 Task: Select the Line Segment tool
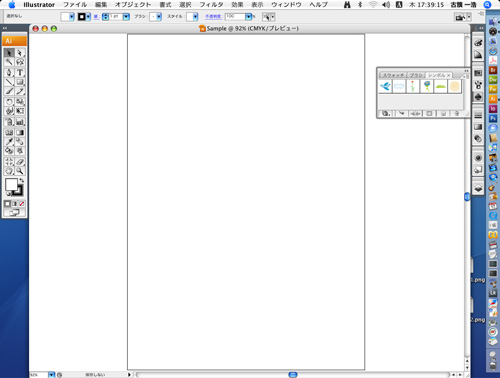(x=9, y=82)
